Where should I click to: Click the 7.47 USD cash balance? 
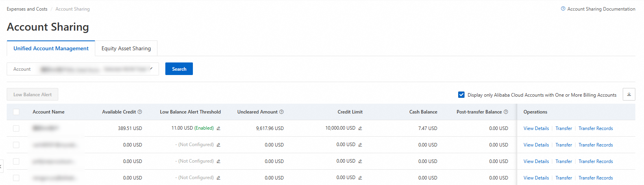pos(427,128)
